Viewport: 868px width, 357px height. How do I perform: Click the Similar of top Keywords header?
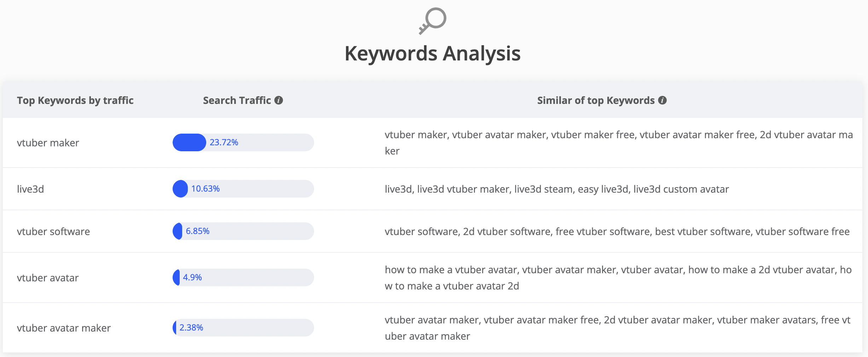(x=596, y=100)
